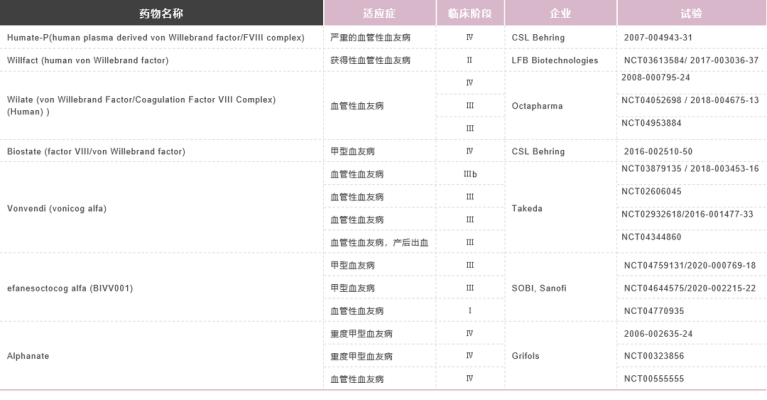The height and width of the screenshot is (400, 767).
Task: Click trial NCT04759131/2020-000769-18
Action: (690, 266)
